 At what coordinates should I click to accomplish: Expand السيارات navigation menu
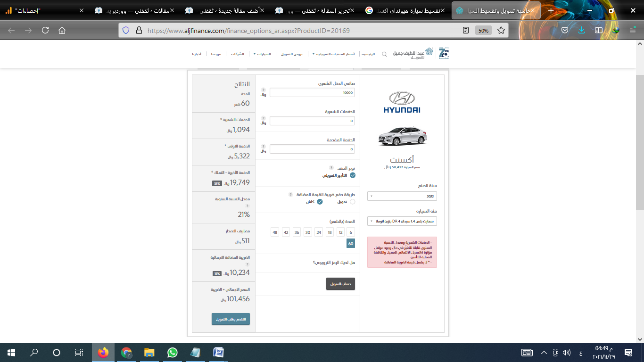pyautogui.click(x=263, y=54)
